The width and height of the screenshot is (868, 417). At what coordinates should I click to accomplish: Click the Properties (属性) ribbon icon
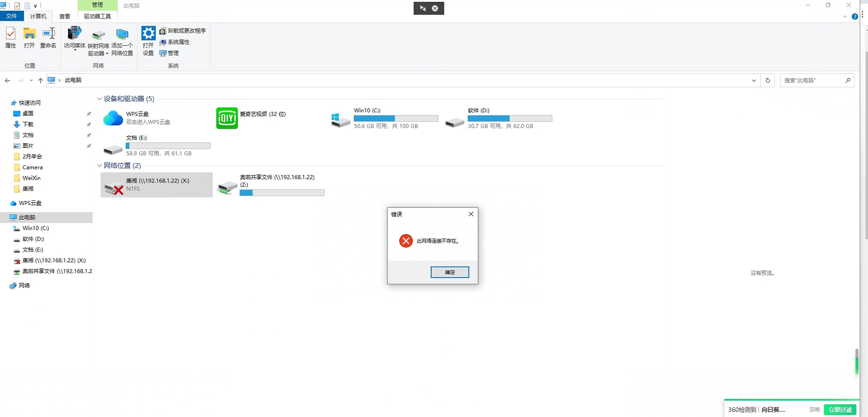click(10, 37)
